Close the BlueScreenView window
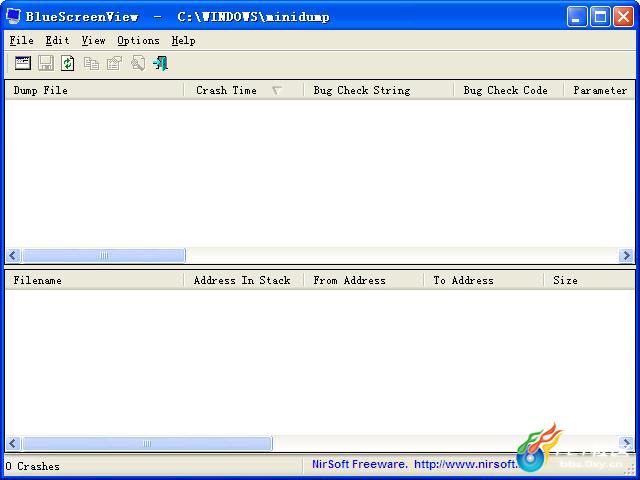640x480 pixels. coord(623,17)
